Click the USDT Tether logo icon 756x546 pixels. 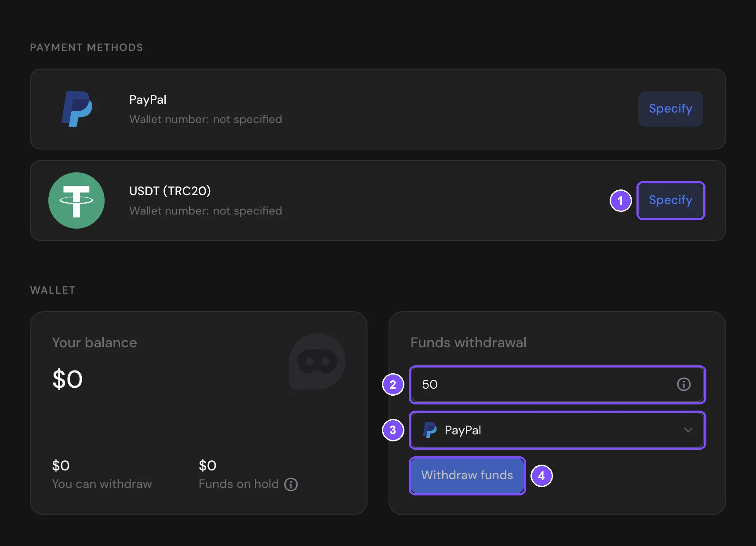(76, 200)
